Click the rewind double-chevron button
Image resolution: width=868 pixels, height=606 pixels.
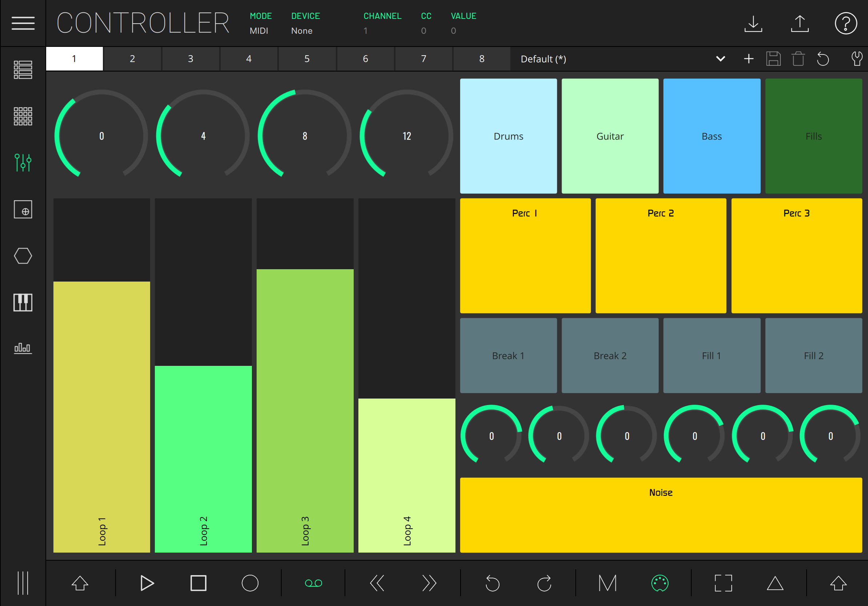[377, 583]
